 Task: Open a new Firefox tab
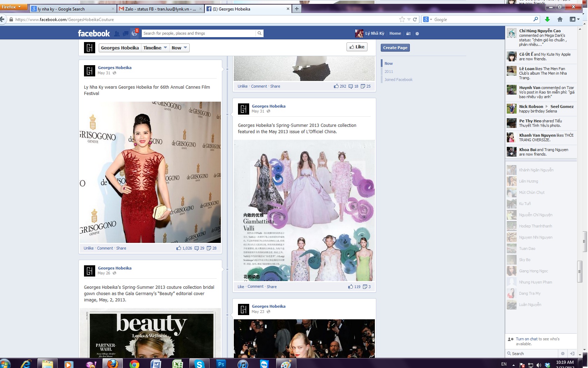297,9
